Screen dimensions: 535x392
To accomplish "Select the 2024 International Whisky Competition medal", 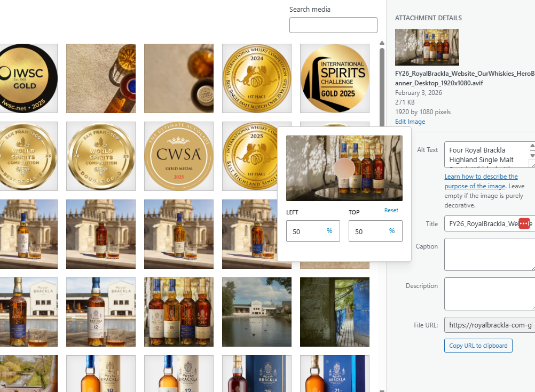I will point(257,78).
